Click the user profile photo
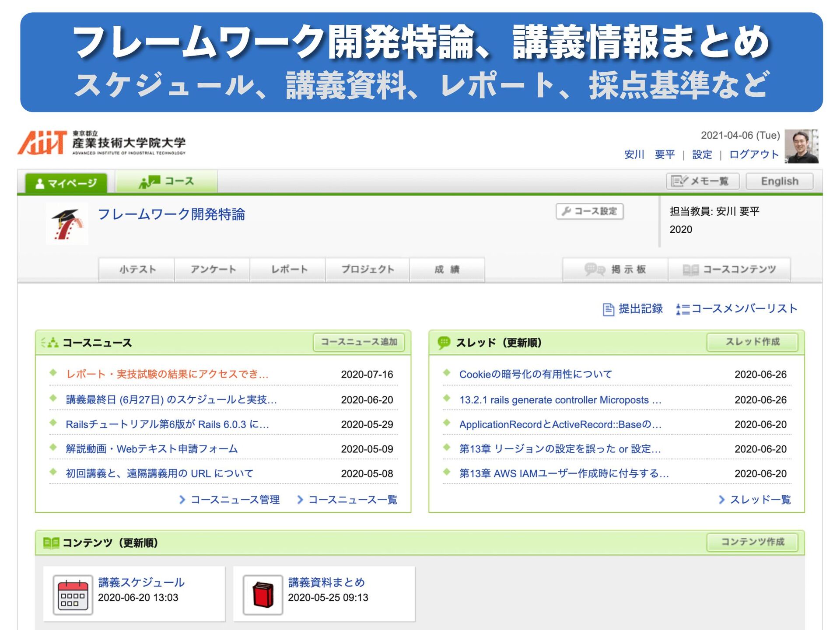Screen dimensions: 840x630 (801, 146)
